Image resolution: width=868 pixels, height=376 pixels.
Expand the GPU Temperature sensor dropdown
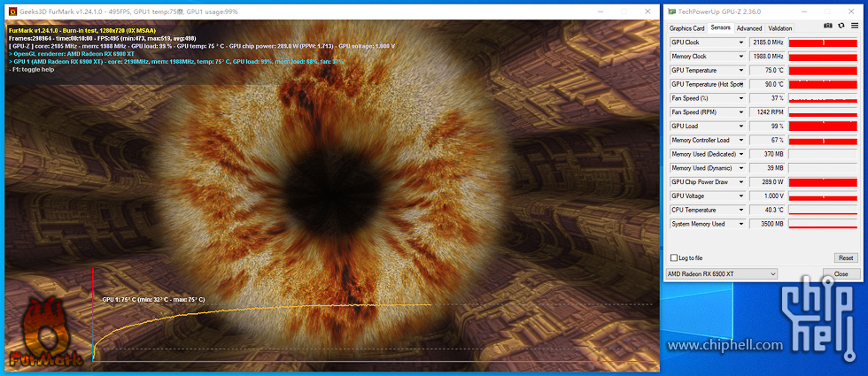[740, 70]
